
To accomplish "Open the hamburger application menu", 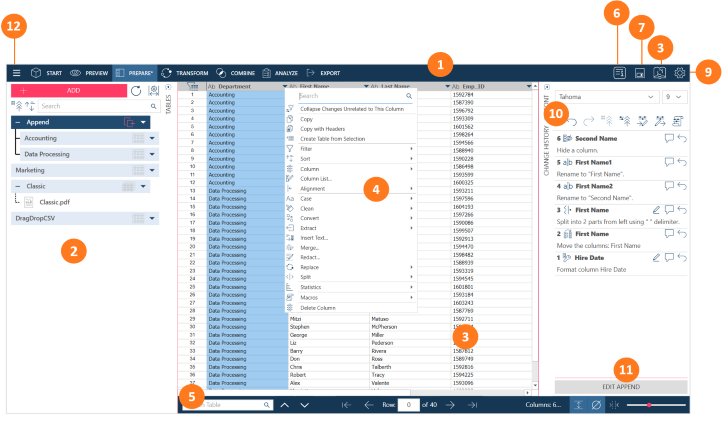I will coord(16,73).
